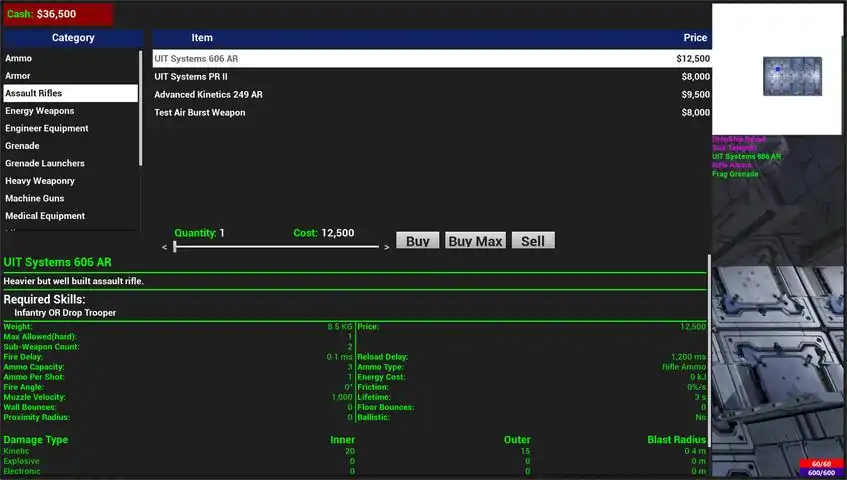Screen dimensions: 847x480
Task: Click the quantity increase right arrow
Action: pos(387,247)
